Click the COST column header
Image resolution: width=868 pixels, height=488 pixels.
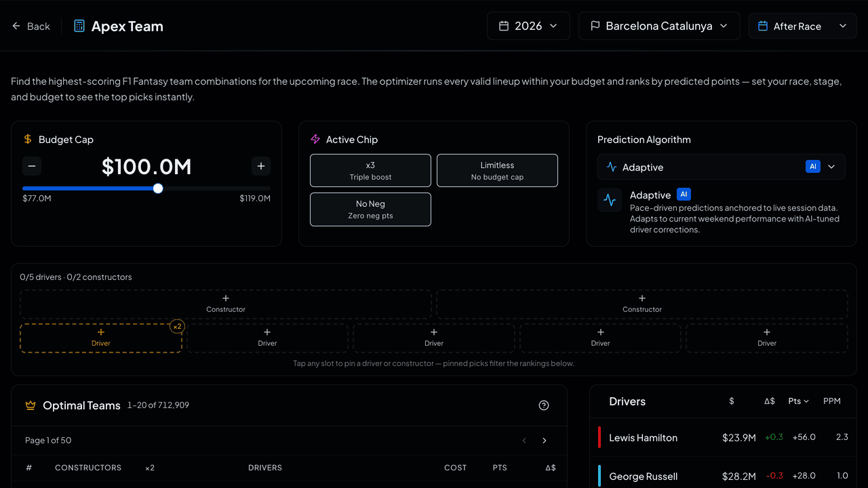[455, 468]
